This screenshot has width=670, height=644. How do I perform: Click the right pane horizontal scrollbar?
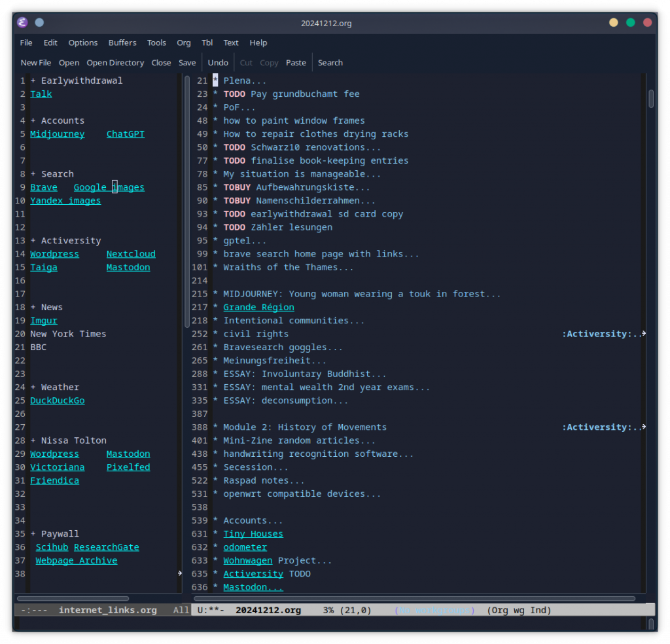click(x=414, y=599)
